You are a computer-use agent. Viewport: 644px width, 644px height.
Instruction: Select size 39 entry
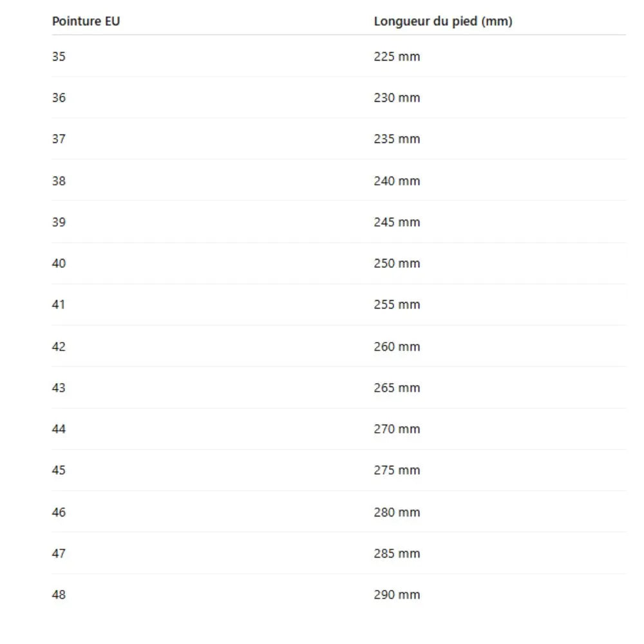point(59,222)
